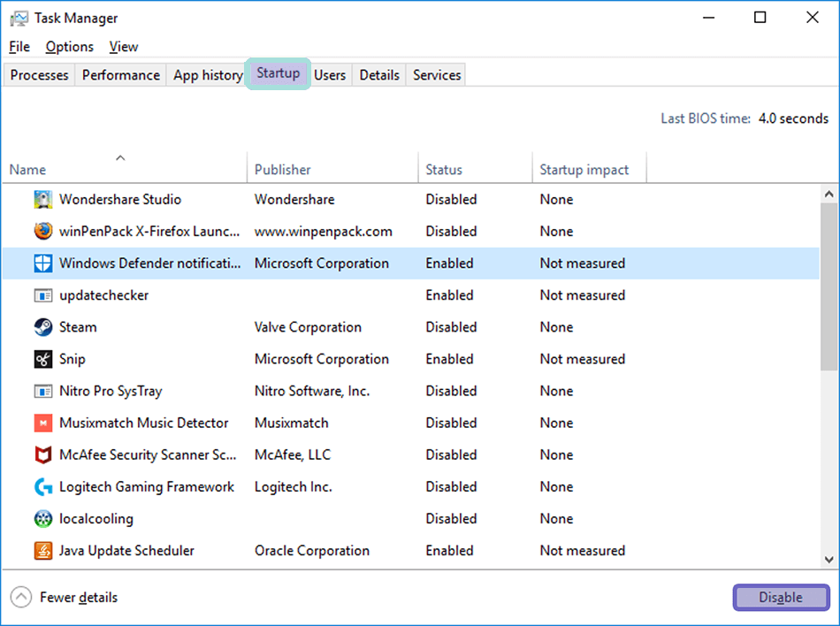Click the scrollbar down arrow
This screenshot has width=840, height=626.
pyautogui.click(x=829, y=559)
